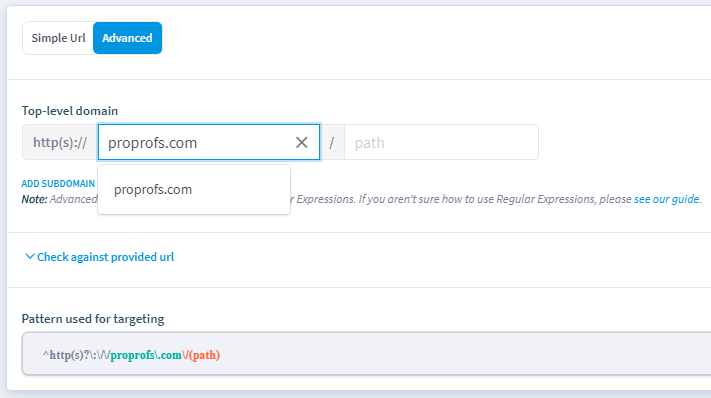The height and width of the screenshot is (398, 711).
Task: Click into the path input field
Action: pos(442,142)
